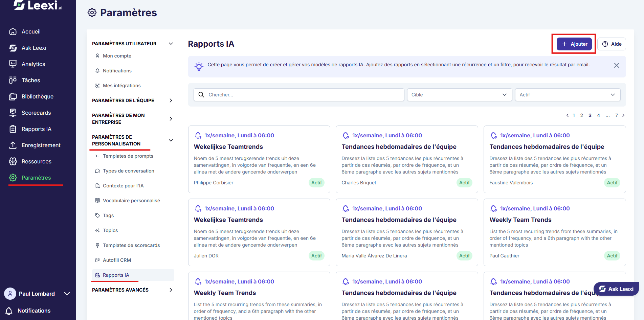Select Vocabulaire personnalisé menu item

click(131, 201)
